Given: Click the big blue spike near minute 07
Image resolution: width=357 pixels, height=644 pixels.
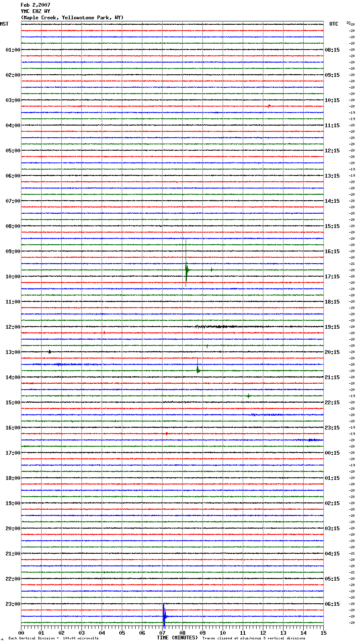Looking at the screenshot, I should [164, 616].
